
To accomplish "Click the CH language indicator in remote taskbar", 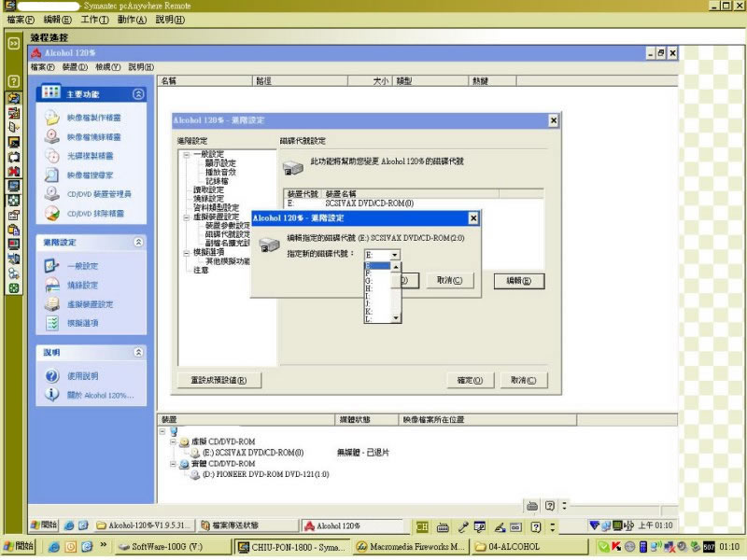I will pos(422,526).
